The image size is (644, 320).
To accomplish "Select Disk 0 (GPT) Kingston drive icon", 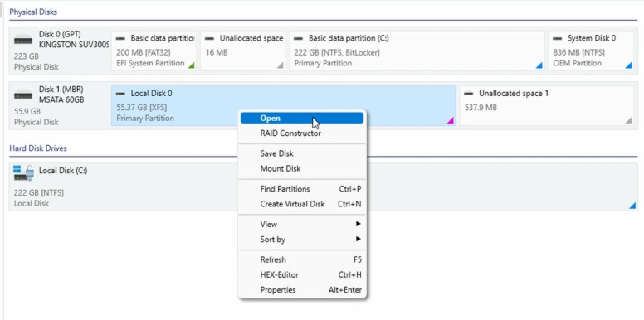I will [23, 41].
